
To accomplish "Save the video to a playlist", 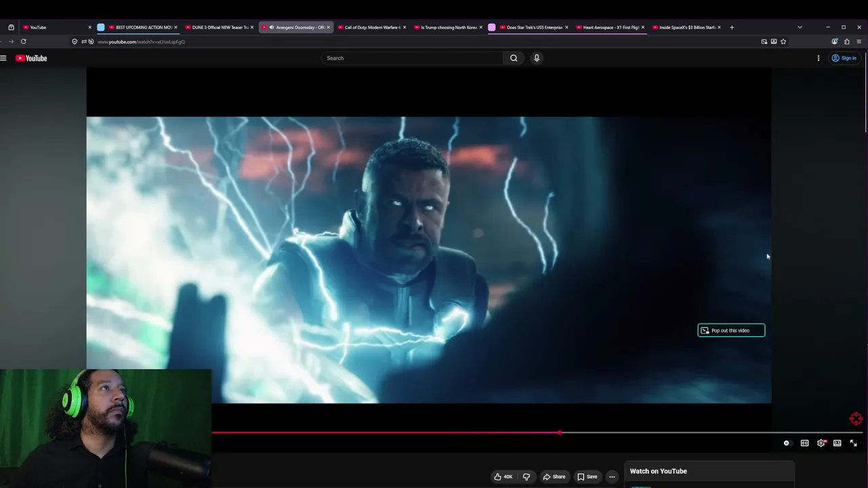I will pyautogui.click(x=587, y=476).
